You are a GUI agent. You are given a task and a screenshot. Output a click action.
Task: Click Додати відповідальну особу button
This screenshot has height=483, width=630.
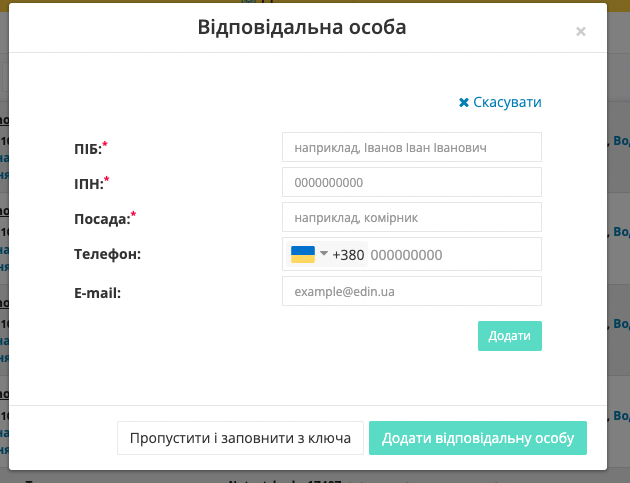tap(478, 438)
